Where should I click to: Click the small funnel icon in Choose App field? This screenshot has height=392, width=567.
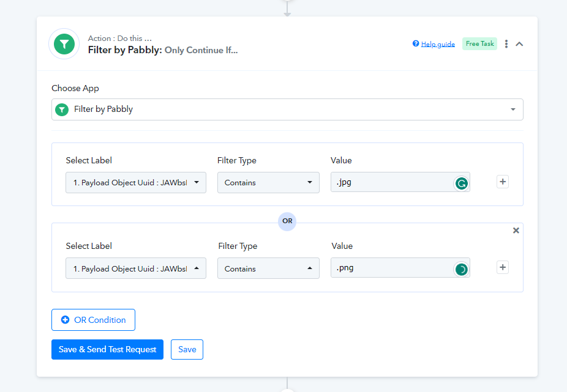click(x=62, y=109)
